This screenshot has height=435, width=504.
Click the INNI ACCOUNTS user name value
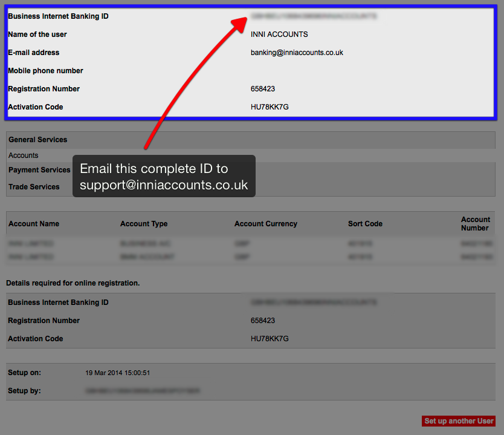tap(279, 34)
